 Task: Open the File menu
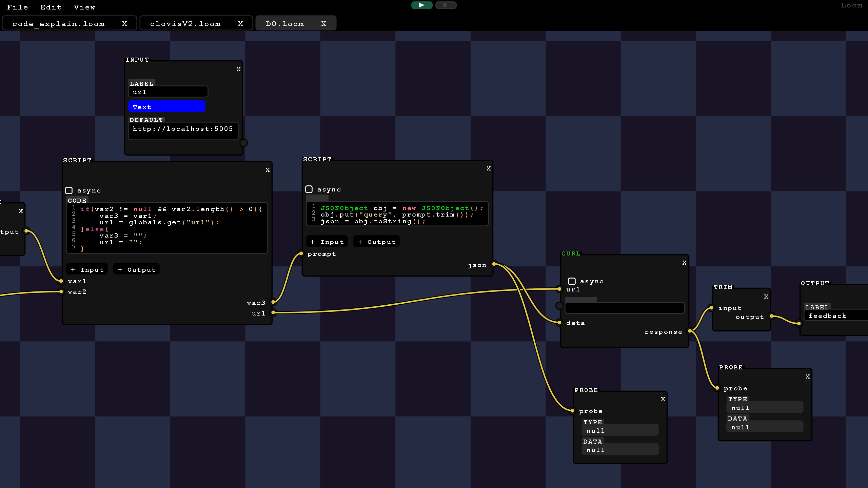click(x=18, y=7)
